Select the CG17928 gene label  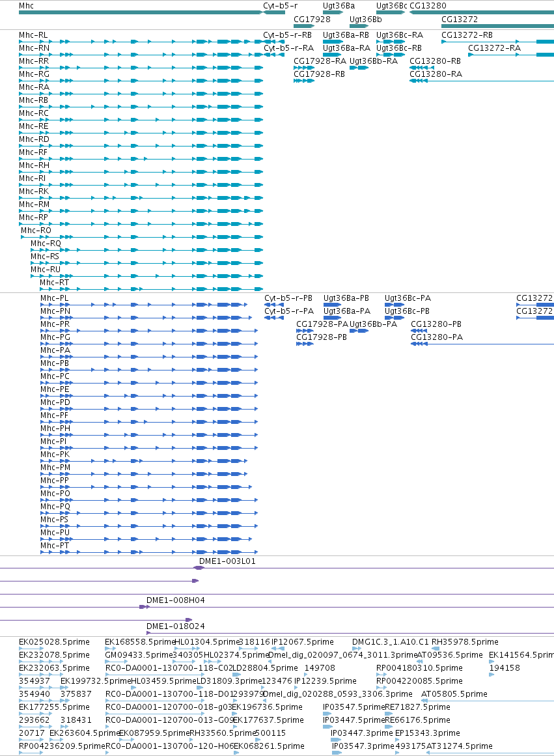312,20
